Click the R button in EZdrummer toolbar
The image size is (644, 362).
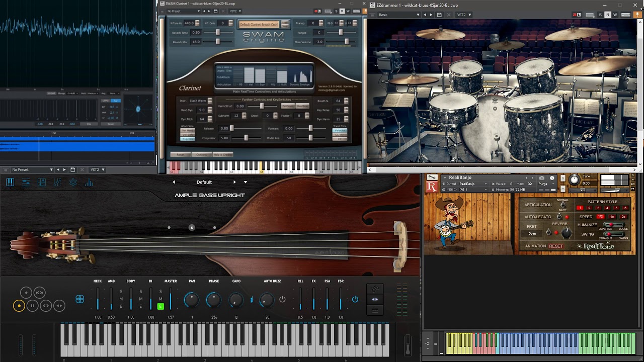tap(608, 15)
